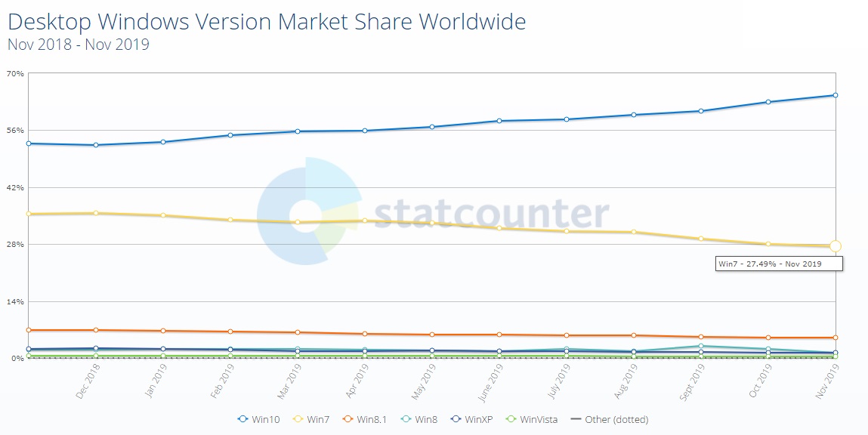
Task: Select the Win10 Dec 2018 data marker
Action: [96, 145]
